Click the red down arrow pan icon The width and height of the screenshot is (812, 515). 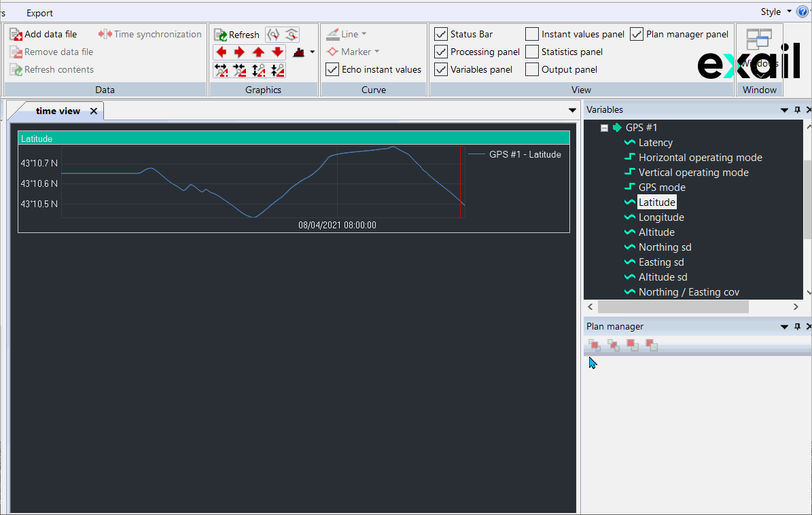point(277,52)
